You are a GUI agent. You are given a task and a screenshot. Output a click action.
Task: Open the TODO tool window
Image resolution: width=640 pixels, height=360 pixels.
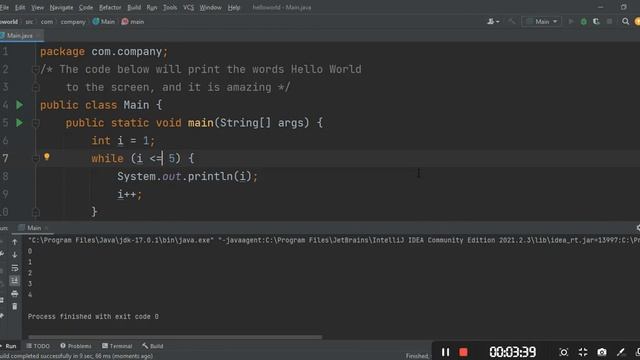pos(38,346)
